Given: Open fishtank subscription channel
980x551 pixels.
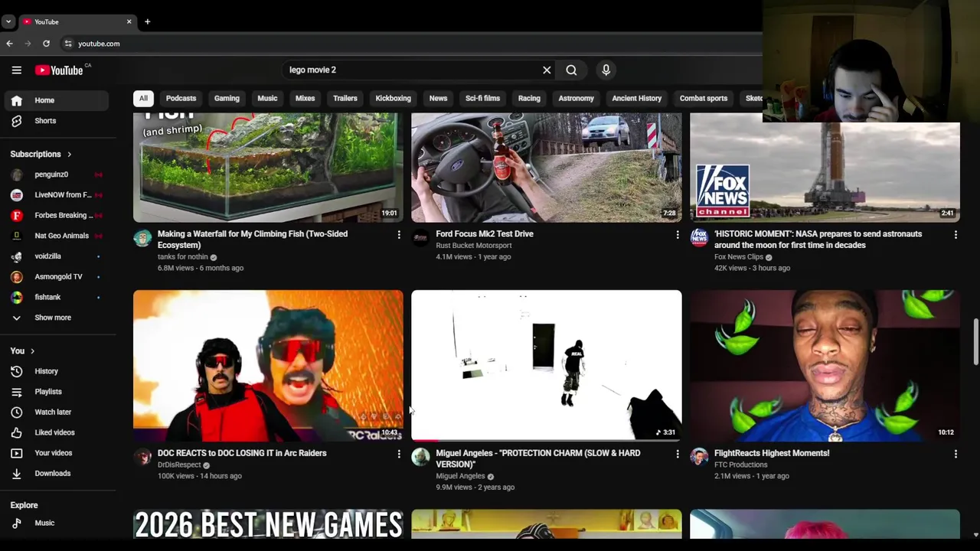Looking at the screenshot, I should pos(55,297).
